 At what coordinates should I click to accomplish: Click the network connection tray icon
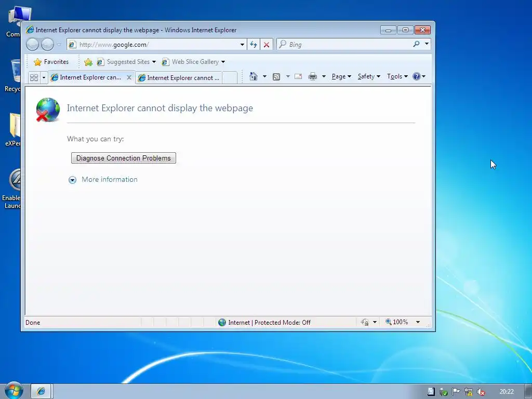469,392
